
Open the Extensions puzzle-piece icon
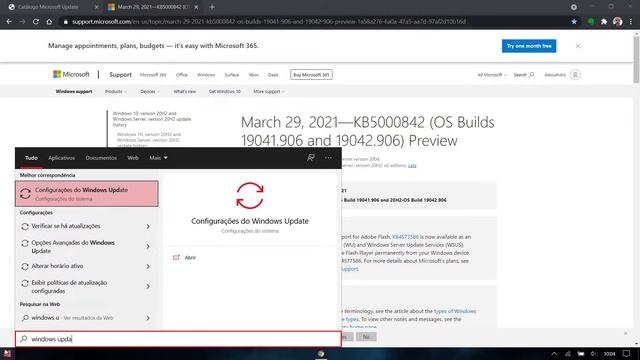604,22
